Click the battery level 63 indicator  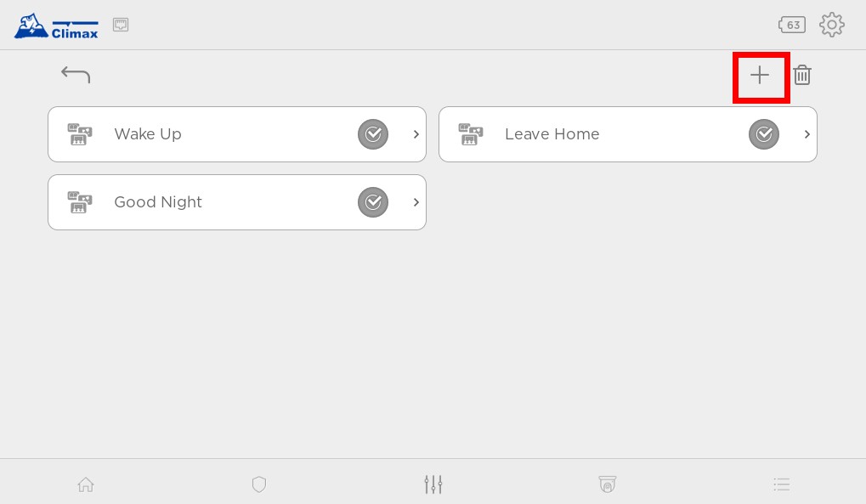(792, 25)
